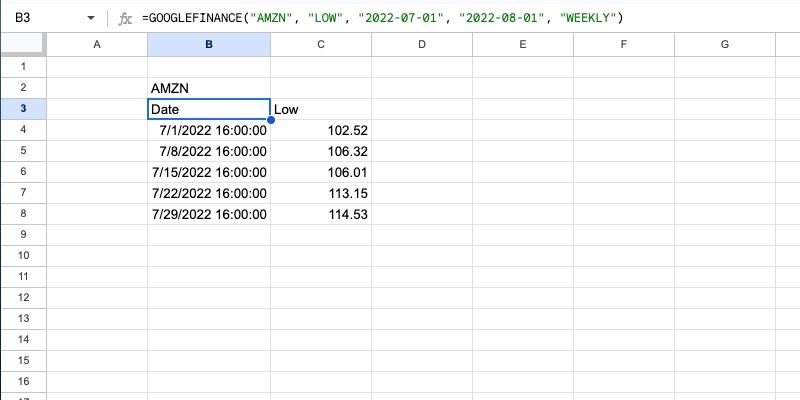This screenshot has height=400, width=800.
Task: Click the 7/1/2022 16:00:00 date cell
Action: tap(208, 130)
